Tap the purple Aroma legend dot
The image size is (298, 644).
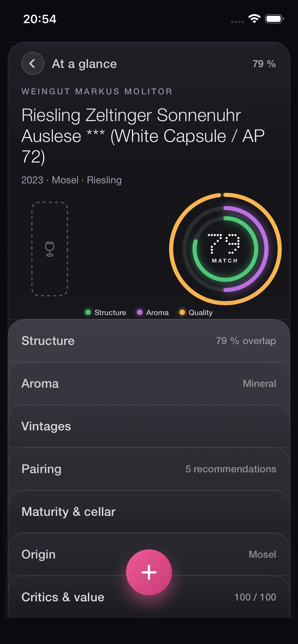point(140,312)
